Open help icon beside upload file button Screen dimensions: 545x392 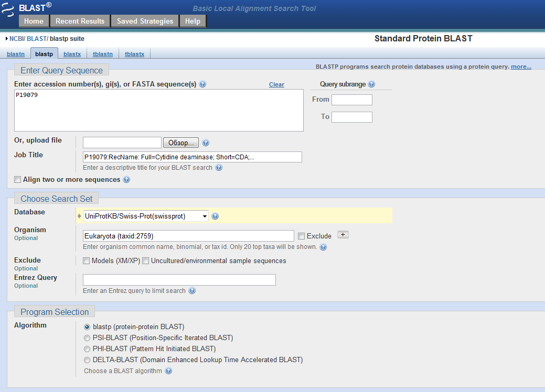[x=206, y=143]
